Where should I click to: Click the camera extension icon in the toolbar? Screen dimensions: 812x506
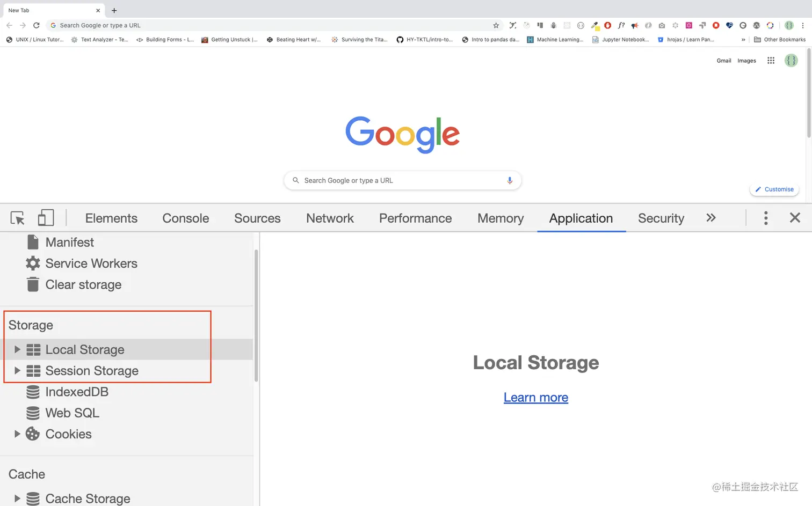(x=662, y=25)
